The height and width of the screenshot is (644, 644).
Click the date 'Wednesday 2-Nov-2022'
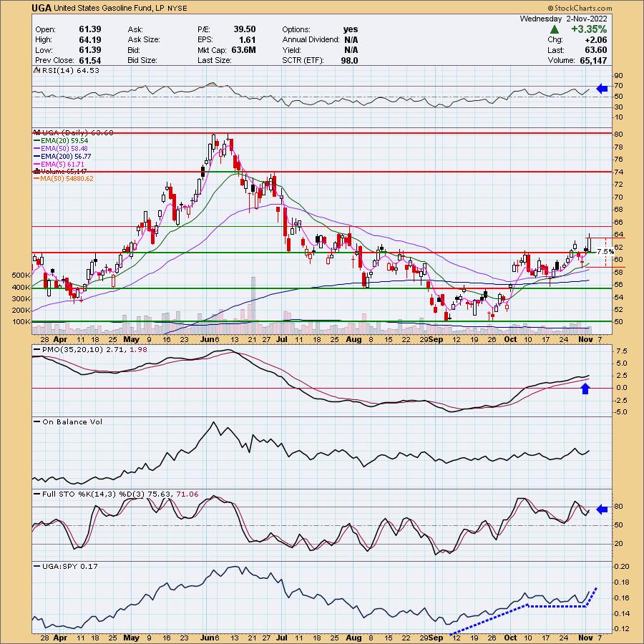[563, 19]
